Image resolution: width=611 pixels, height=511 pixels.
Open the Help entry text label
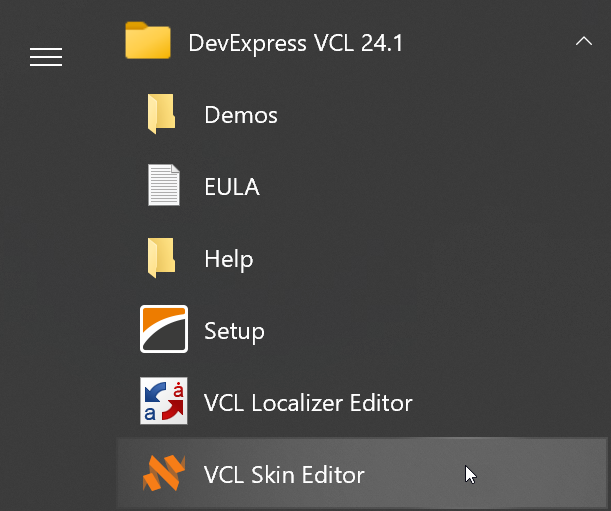229,259
